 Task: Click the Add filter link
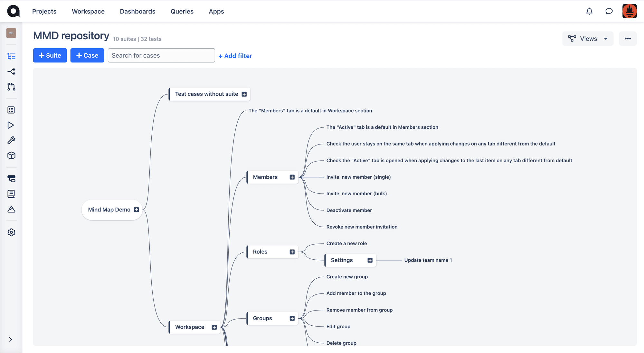tap(235, 56)
